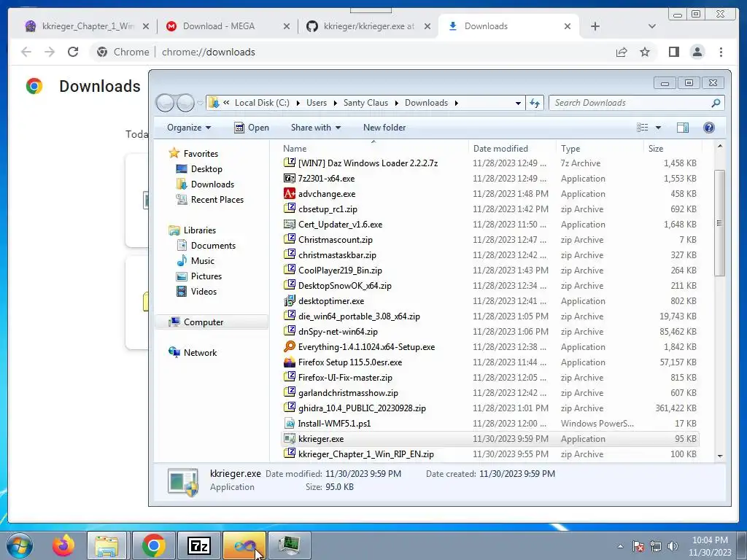747x560 pixels.
Task: Select the kkrieger.exe file
Action: [490, 439]
